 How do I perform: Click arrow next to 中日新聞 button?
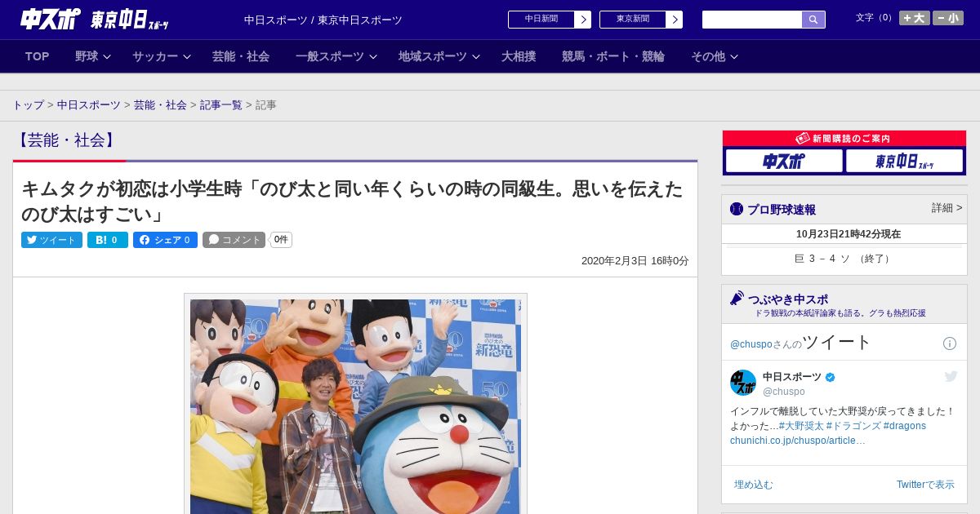point(582,20)
